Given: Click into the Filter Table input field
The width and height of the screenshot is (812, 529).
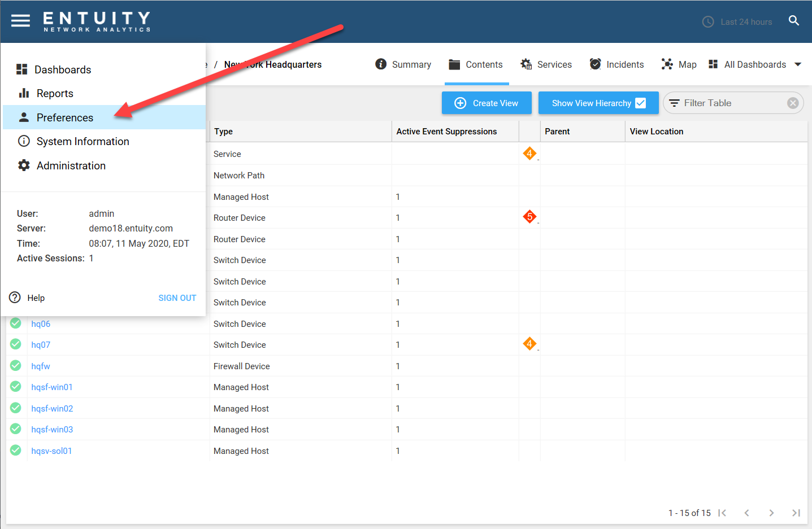Looking at the screenshot, I should [732, 103].
